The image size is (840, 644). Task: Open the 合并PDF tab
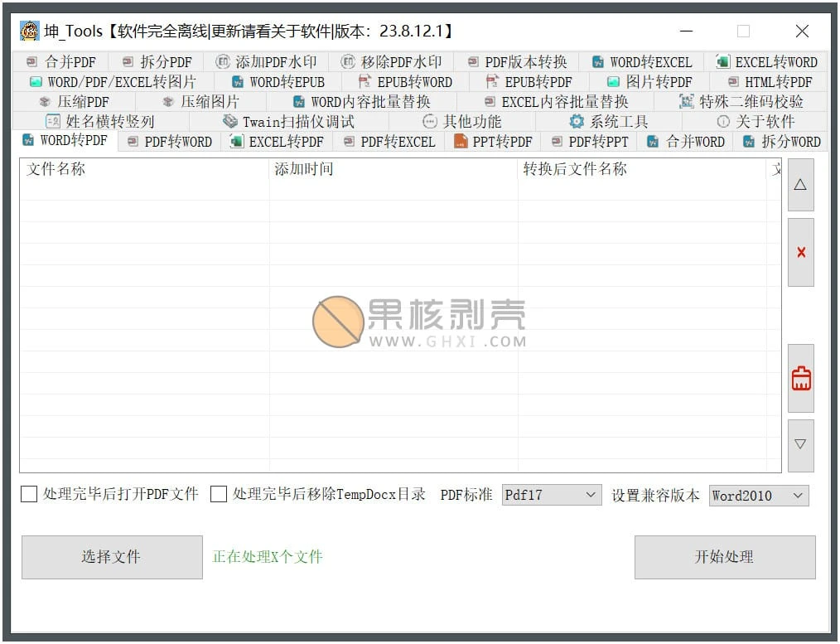click(60, 62)
